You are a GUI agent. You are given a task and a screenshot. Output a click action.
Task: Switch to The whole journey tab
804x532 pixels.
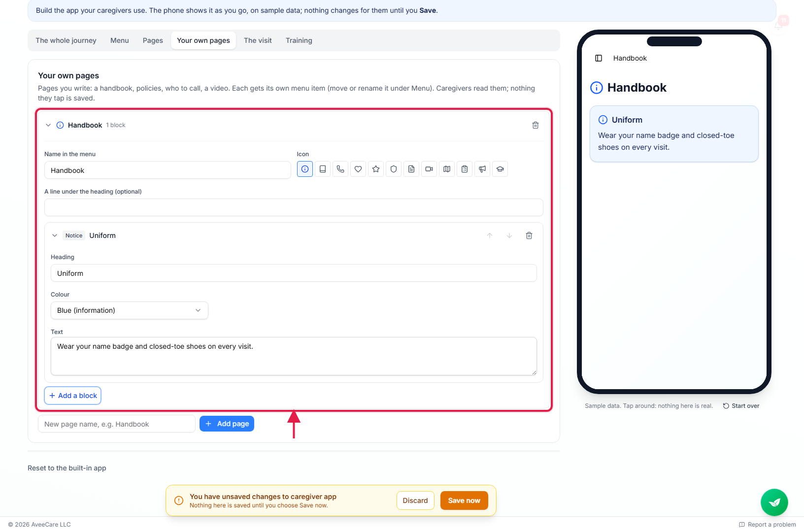[66, 40]
